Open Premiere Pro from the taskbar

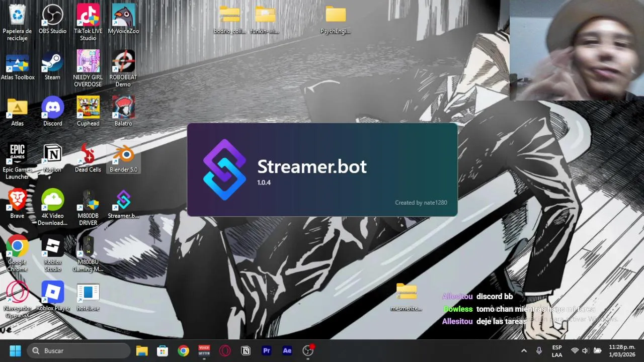coord(267,350)
